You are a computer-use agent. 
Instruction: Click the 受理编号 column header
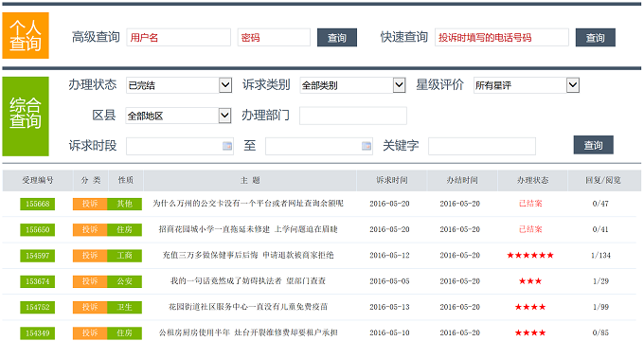pyautogui.click(x=37, y=180)
